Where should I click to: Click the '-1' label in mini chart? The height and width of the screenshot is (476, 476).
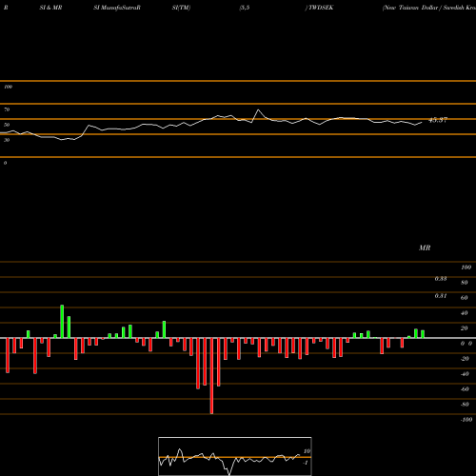tap(306, 463)
